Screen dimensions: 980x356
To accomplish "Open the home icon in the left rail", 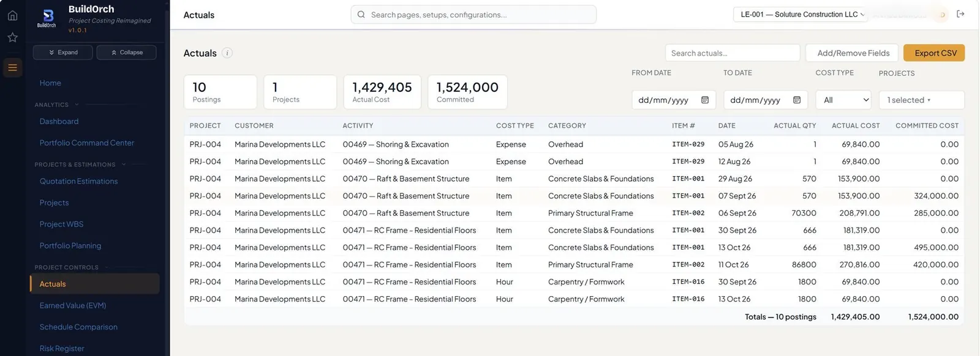I will 12,15.
